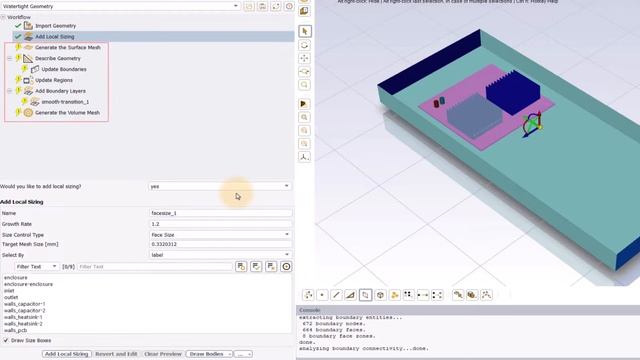Click the Target Mesh Size input field
The image size is (640, 360).
[220, 244]
